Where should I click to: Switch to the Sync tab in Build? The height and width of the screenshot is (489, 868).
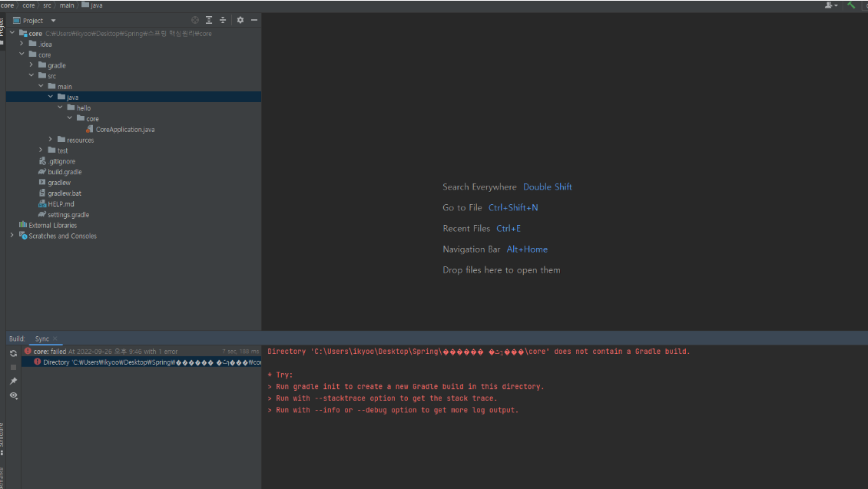42,339
